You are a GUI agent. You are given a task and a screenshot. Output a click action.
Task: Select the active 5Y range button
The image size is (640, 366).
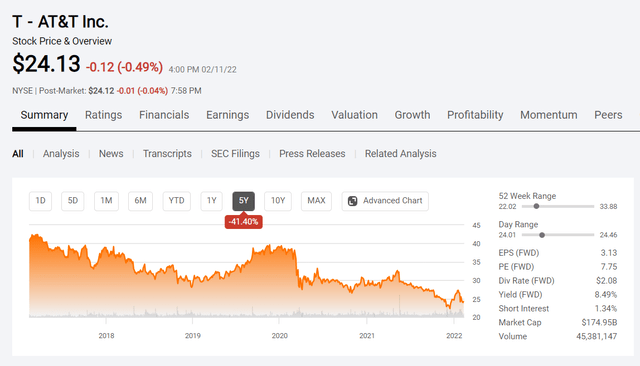click(x=244, y=201)
